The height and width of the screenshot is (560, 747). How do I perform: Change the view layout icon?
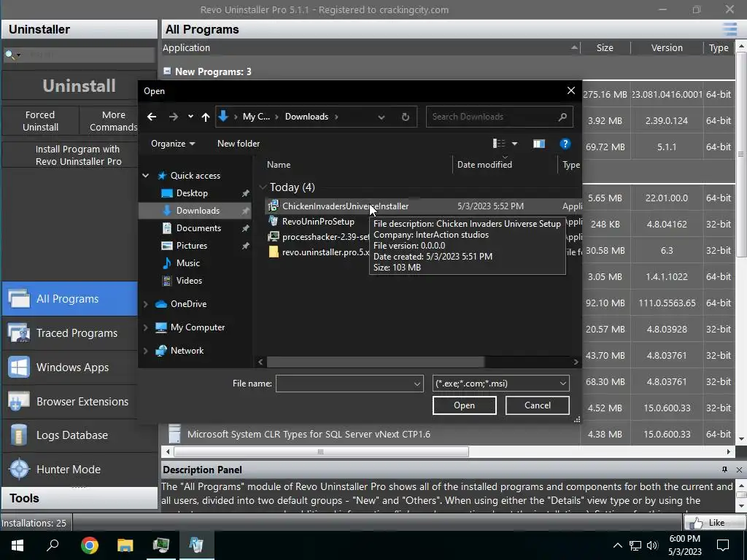[498, 144]
